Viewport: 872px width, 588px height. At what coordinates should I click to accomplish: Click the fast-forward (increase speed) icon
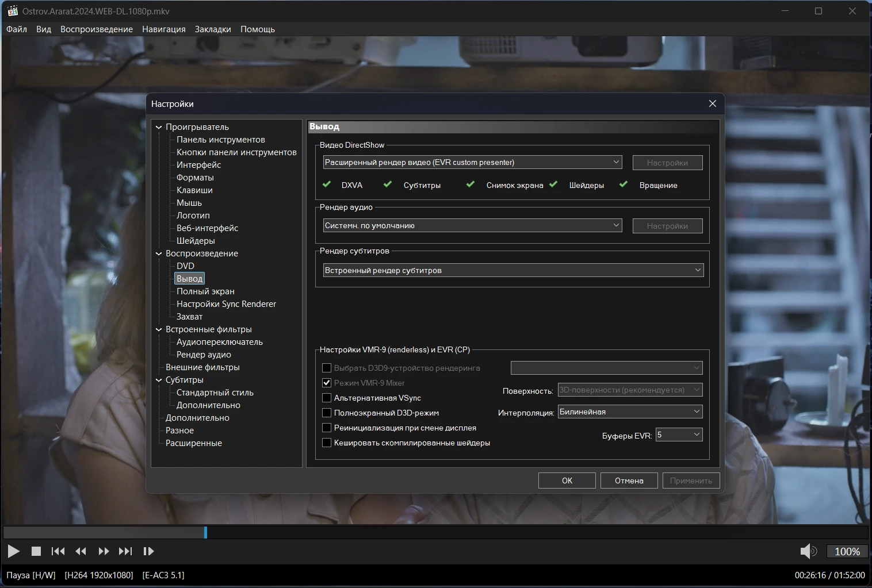[x=104, y=551]
